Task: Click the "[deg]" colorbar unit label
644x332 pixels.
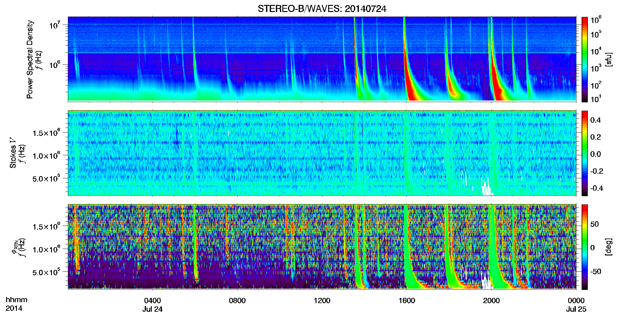Action: pyautogui.click(x=608, y=247)
